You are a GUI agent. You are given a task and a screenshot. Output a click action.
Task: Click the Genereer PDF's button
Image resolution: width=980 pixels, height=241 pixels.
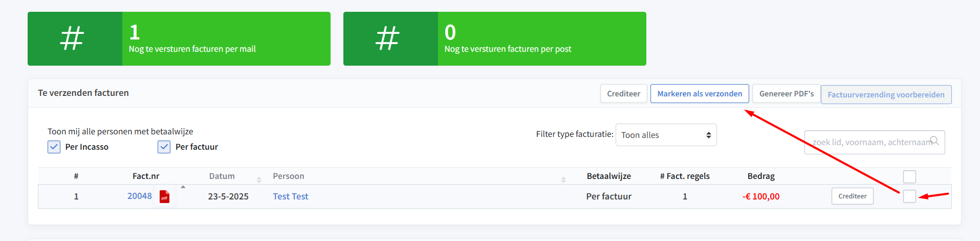click(x=787, y=94)
